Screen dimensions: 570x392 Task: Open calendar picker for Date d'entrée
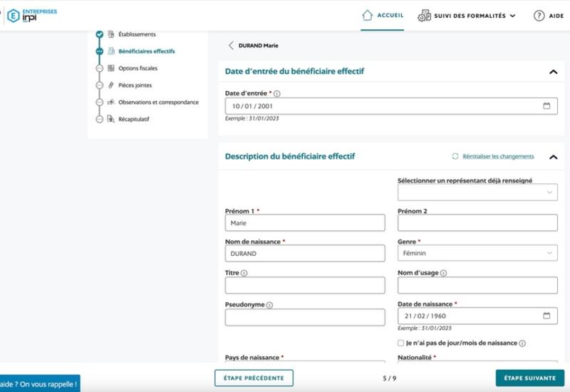(x=546, y=106)
